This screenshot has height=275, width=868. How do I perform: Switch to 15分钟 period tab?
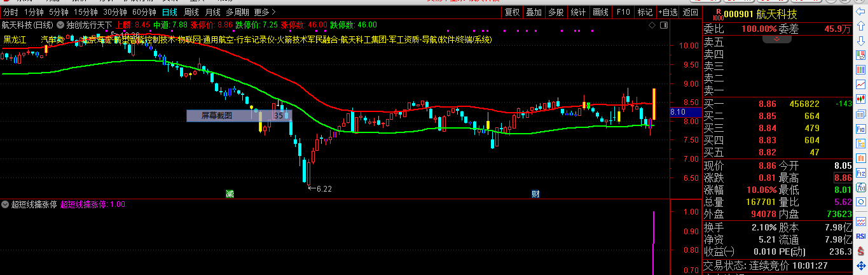point(86,12)
